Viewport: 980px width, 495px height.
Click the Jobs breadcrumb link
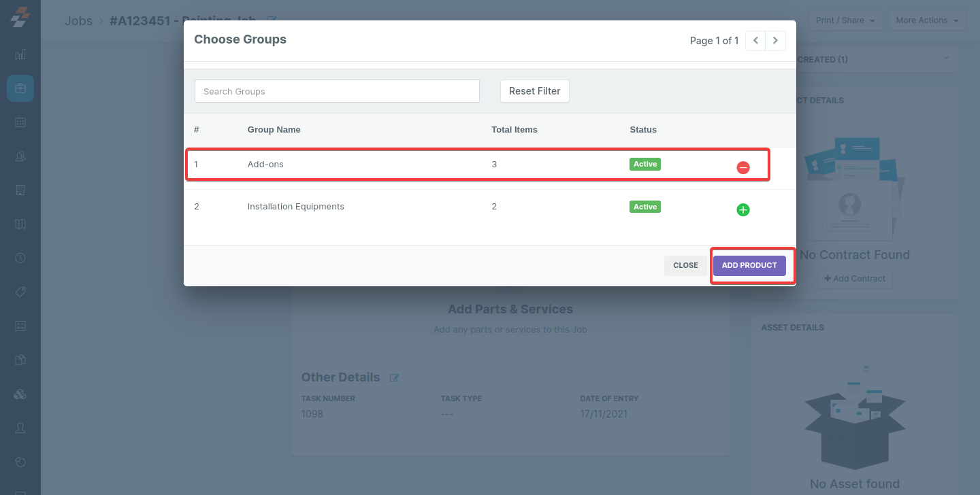[78, 20]
